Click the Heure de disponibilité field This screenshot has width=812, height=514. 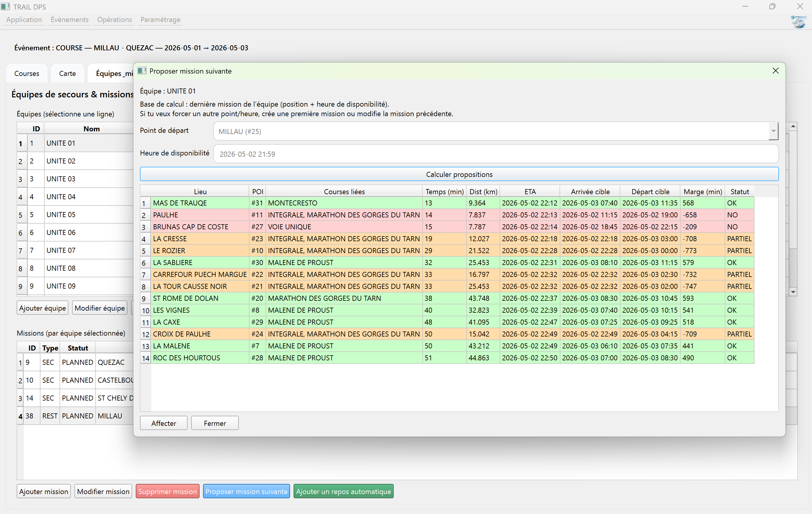click(495, 154)
